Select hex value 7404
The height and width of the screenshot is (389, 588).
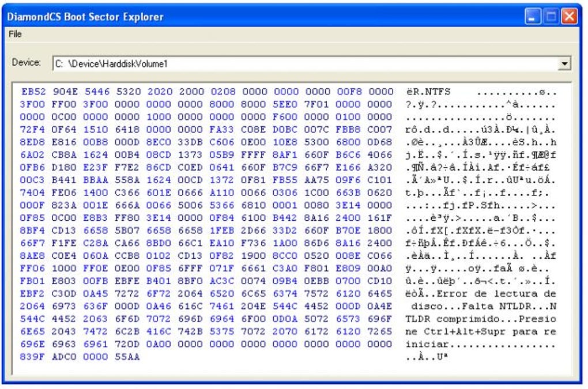point(33,192)
